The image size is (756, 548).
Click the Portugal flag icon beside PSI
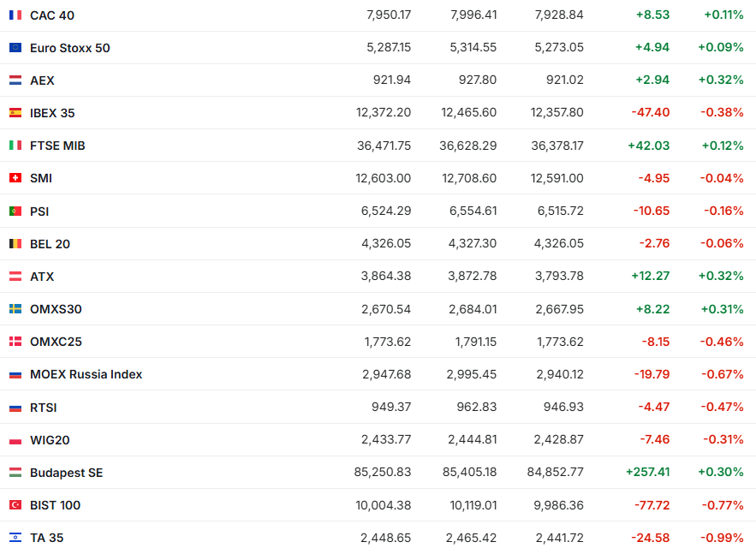[x=15, y=211]
